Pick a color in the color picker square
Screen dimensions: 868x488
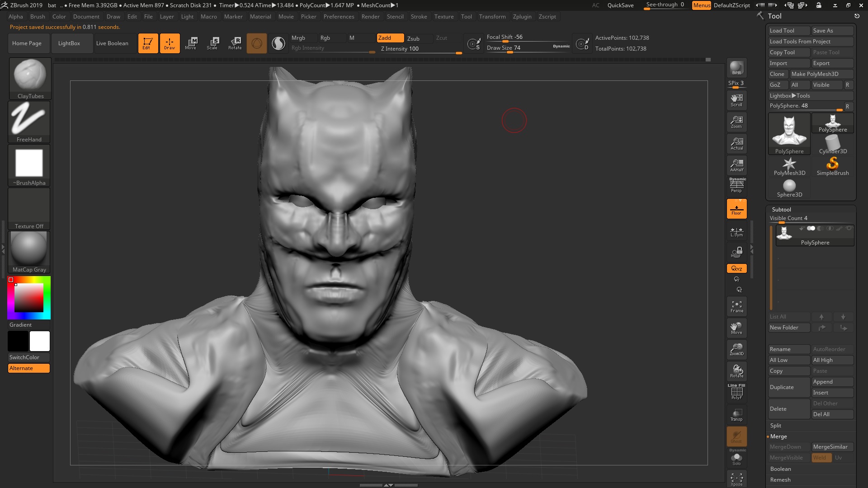click(x=29, y=298)
